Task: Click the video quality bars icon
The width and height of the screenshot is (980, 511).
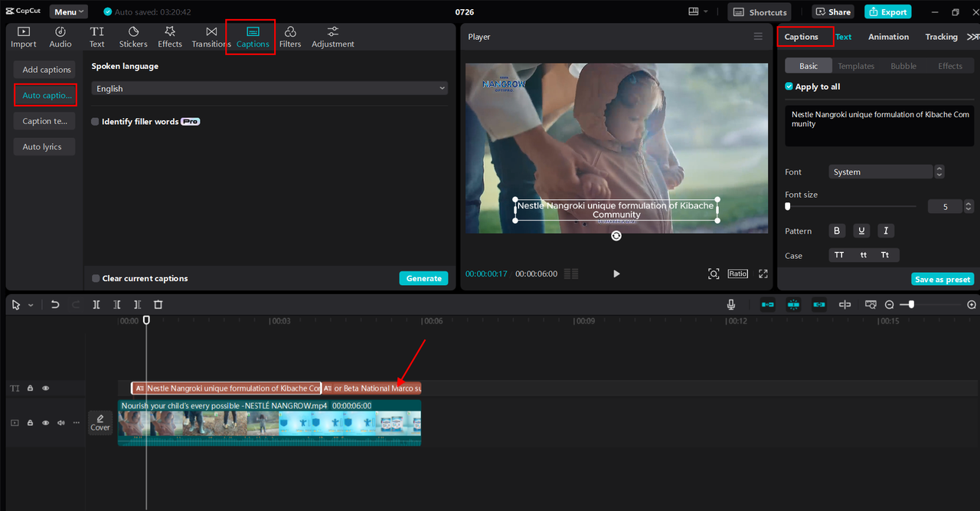Action: pos(571,274)
